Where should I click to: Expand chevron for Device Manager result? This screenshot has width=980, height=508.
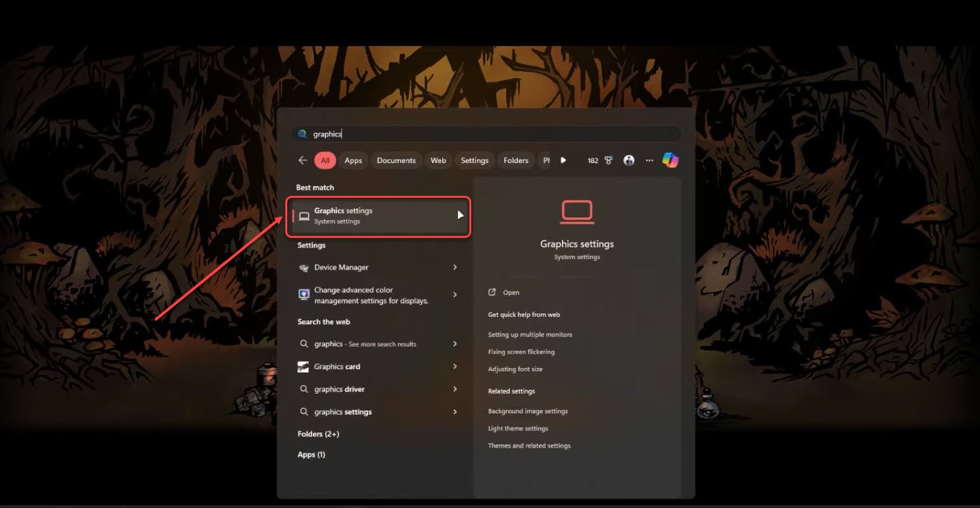coord(455,267)
